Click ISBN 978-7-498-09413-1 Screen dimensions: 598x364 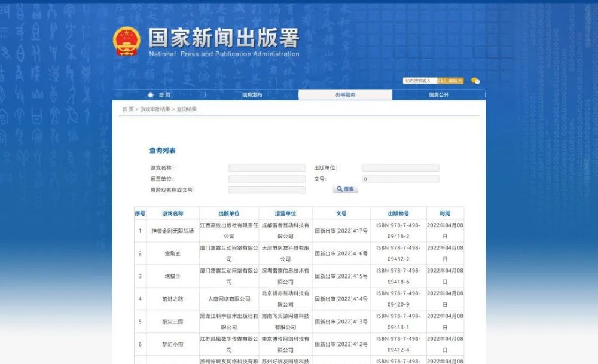(398, 322)
